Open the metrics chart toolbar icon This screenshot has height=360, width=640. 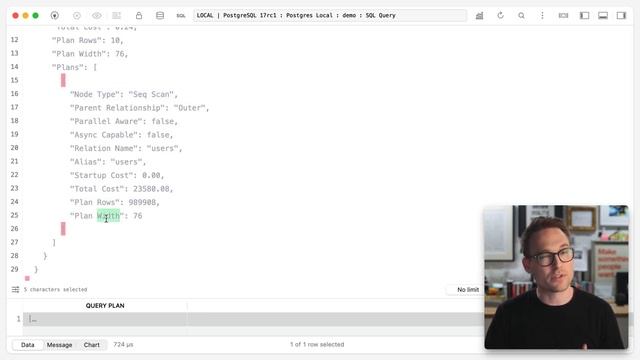(479, 16)
